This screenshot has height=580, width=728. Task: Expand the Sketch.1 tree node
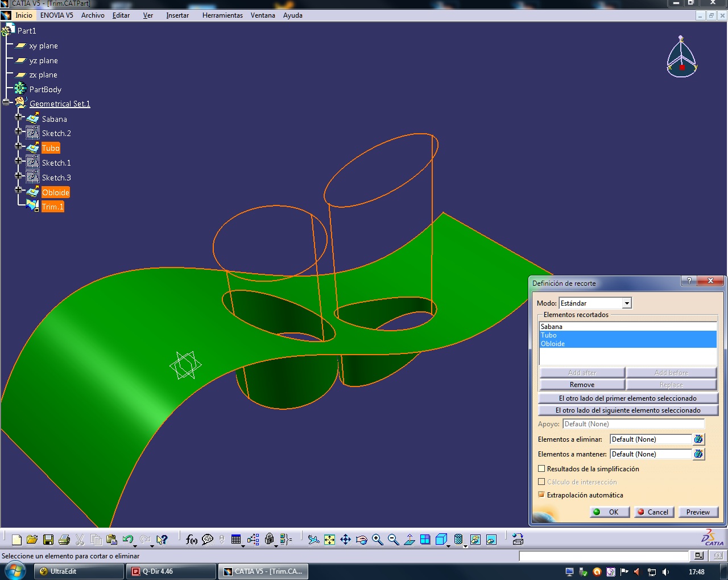coord(18,161)
